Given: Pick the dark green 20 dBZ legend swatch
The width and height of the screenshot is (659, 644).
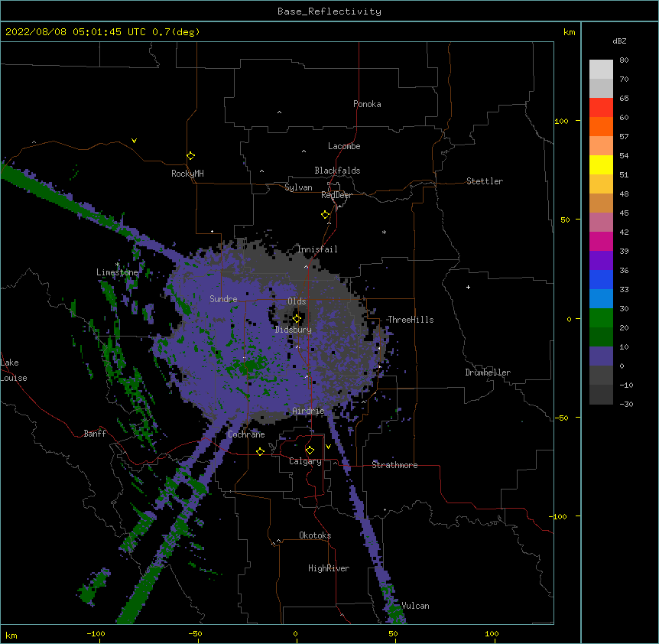Looking at the screenshot, I should [601, 337].
